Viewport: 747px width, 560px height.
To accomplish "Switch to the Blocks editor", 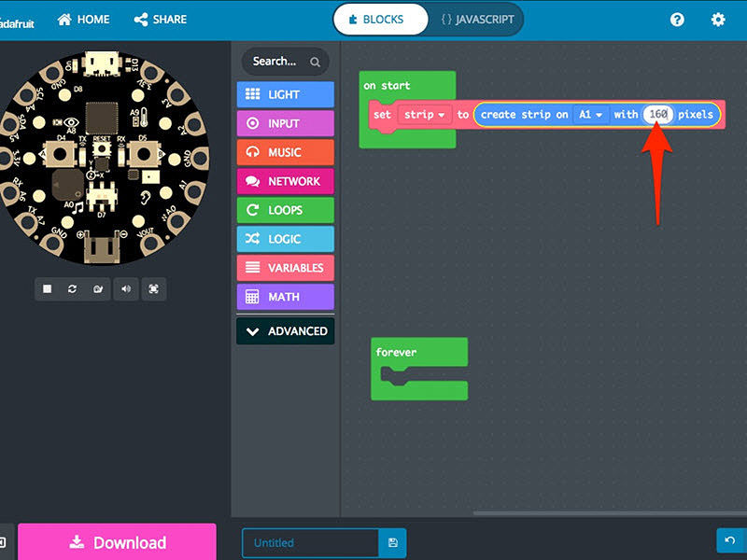I will click(x=380, y=19).
